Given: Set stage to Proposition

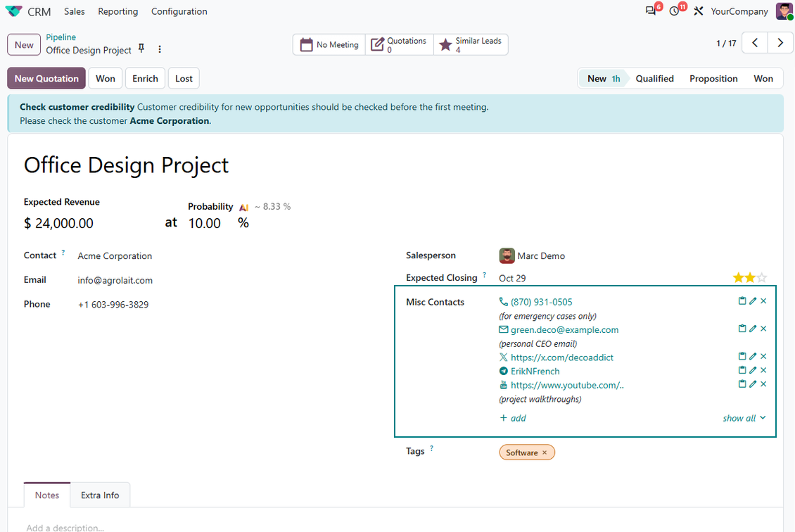Looking at the screenshot, I should pyautogui.click(x=713, y=79).
